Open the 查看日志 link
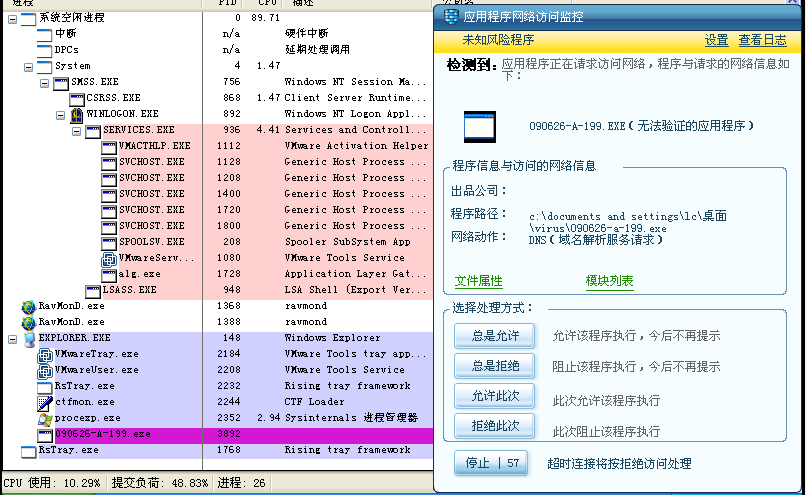Viewport: 807px width, 495px height. click(x=762, y=40)
